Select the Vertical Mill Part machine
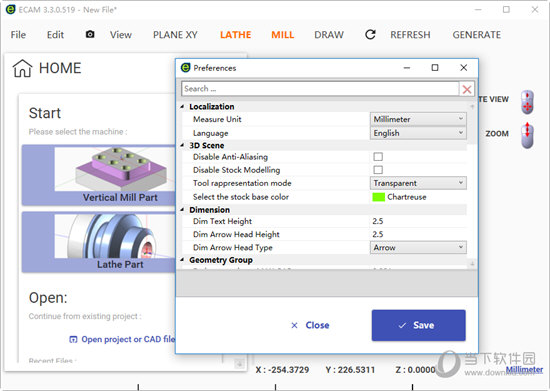The width and height of the screenshot is (550, 391). tap(99, 175)
